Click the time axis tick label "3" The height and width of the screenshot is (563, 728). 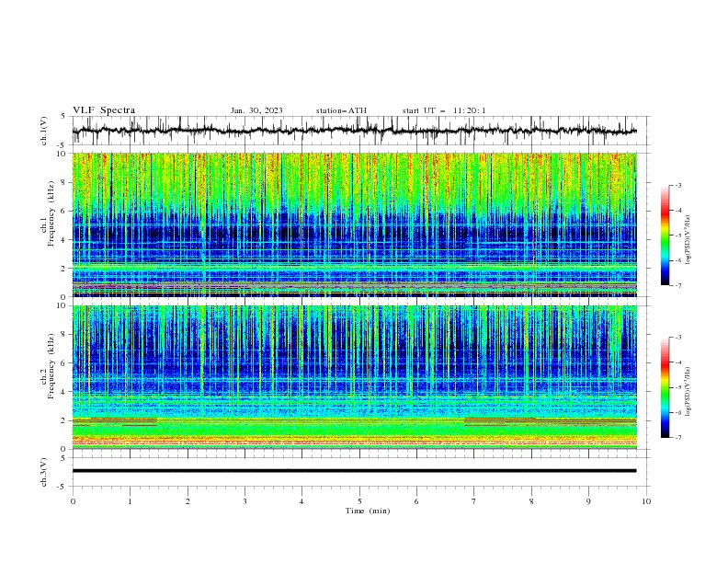[x=245, y=501]
